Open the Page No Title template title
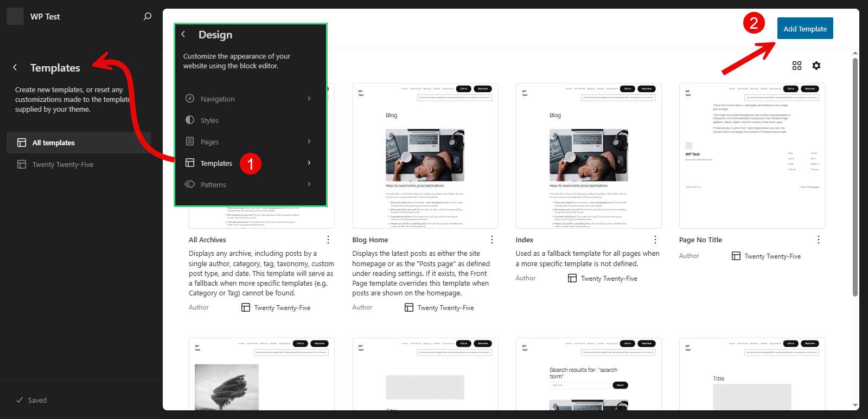Viewport: 868px width, 419px height. [x=700, y=240]
